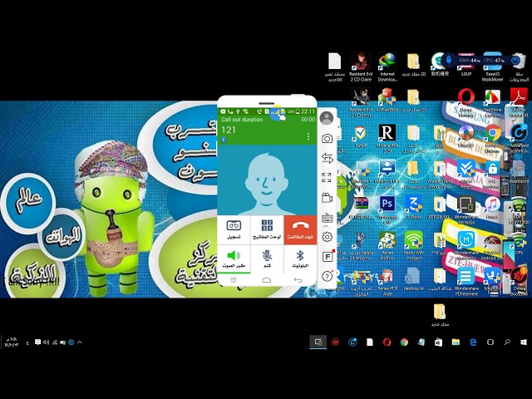Viewport: 532px width, 399px height.
Task: Open the help question mark icon
Action: coord(327,276)
